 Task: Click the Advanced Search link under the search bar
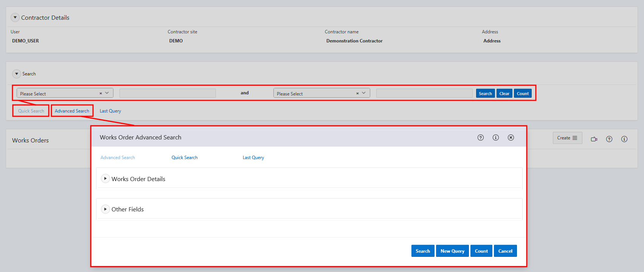point(72,111)
